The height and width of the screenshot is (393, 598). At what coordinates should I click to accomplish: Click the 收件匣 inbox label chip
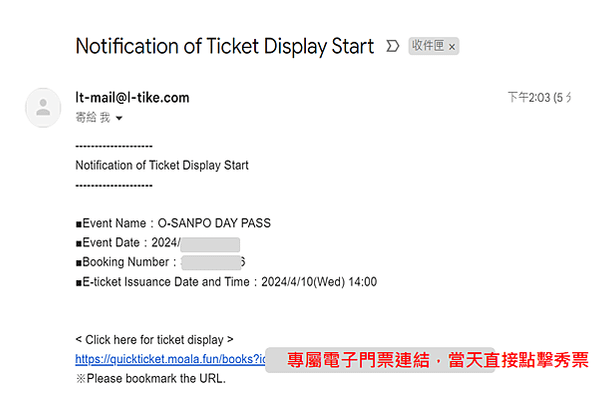pos(434,46)
